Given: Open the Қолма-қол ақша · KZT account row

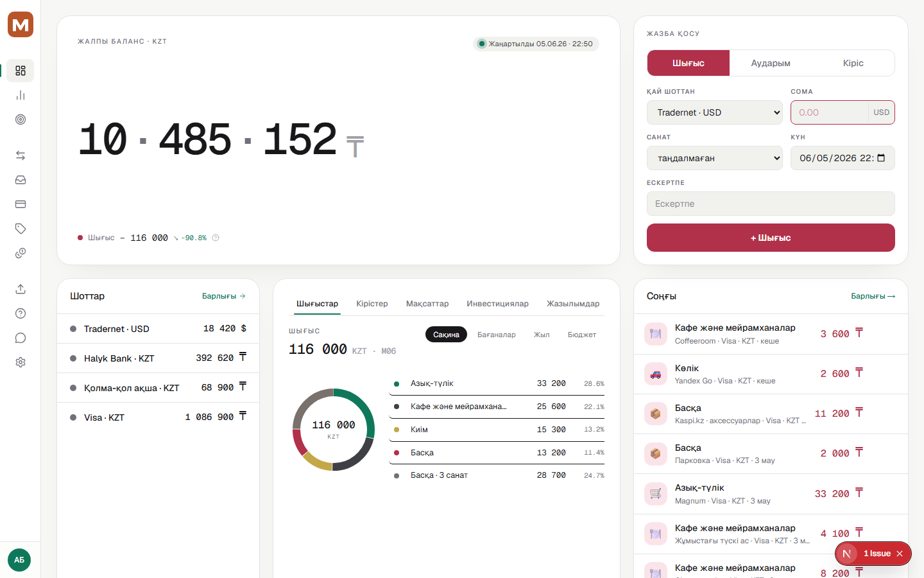Looking at the screenshot, I should [158, 388].
